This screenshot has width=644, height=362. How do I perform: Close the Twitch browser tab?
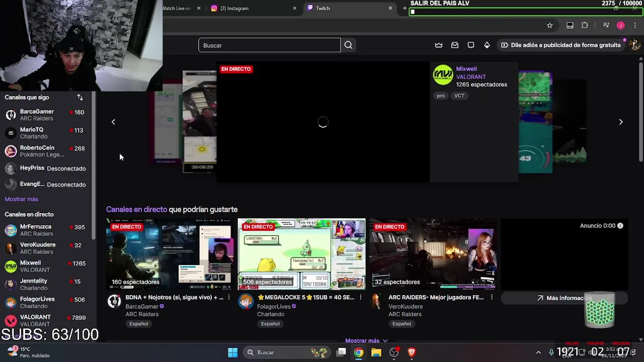[x=390, y=8]
